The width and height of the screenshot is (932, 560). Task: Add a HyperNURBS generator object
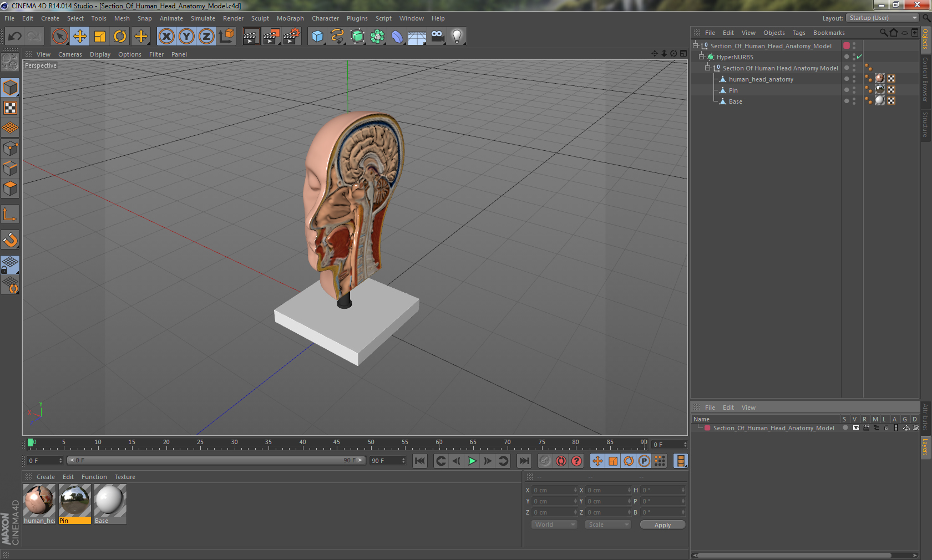click(357, 37)
